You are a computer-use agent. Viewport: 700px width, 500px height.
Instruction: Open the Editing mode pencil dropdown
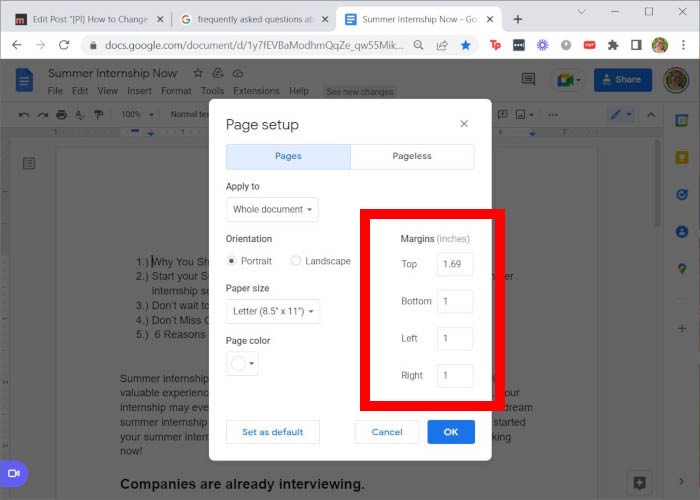(x=621, y=115)
